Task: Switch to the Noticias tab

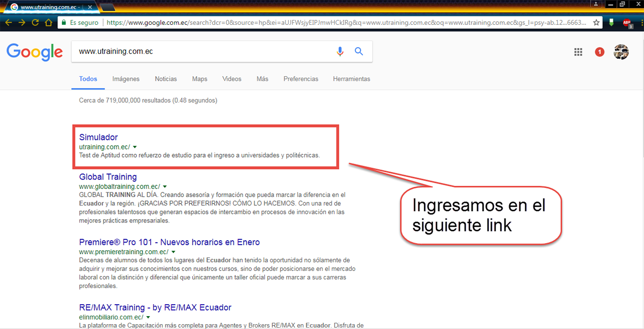Action: pos(166,79)
